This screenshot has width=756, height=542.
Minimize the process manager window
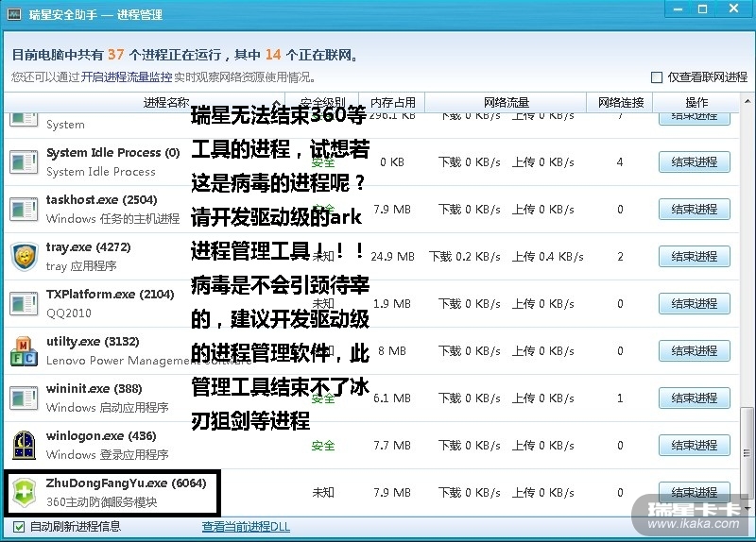(678, 9)
